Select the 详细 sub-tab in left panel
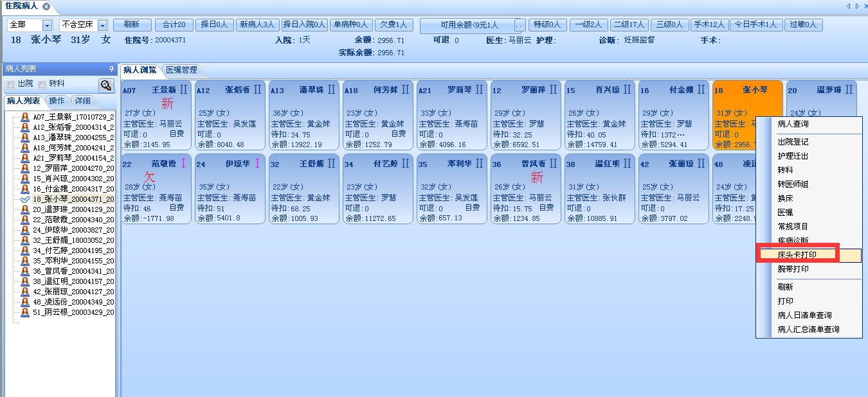 [x=82, y=101]
